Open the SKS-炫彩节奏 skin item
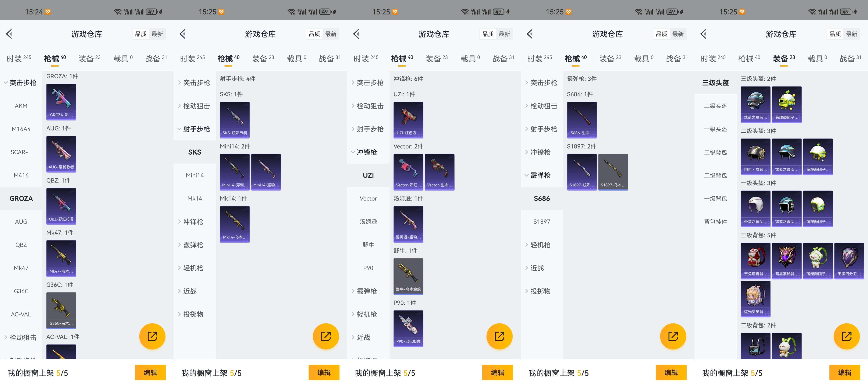Screen dimensions: 868x386 click(235, 120)
